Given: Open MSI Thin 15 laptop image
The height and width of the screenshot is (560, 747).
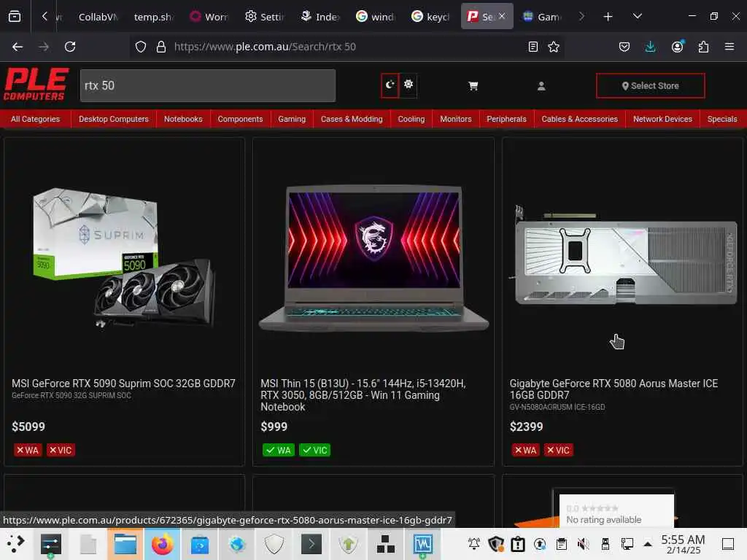Looking at the screenshot, I should pyautogui.click(x=373, y=258).
